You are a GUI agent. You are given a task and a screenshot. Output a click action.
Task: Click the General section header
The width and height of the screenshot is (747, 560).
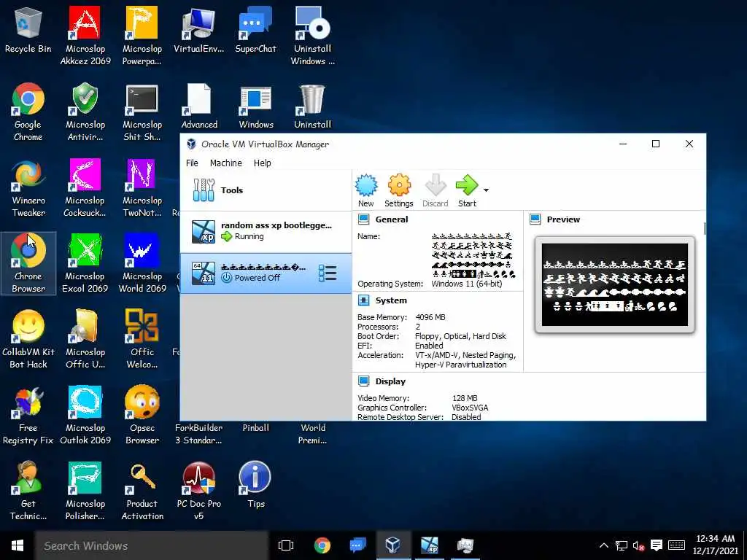pos(391,219)
